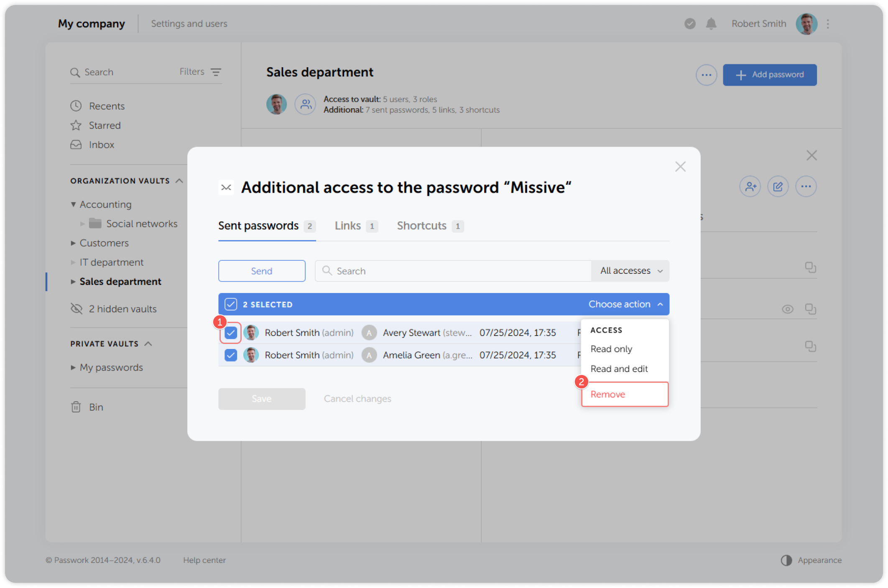Click the add user icon in password panel
Image resolution: width=888 pixels, height=588 pixels.
click(750, 186)
